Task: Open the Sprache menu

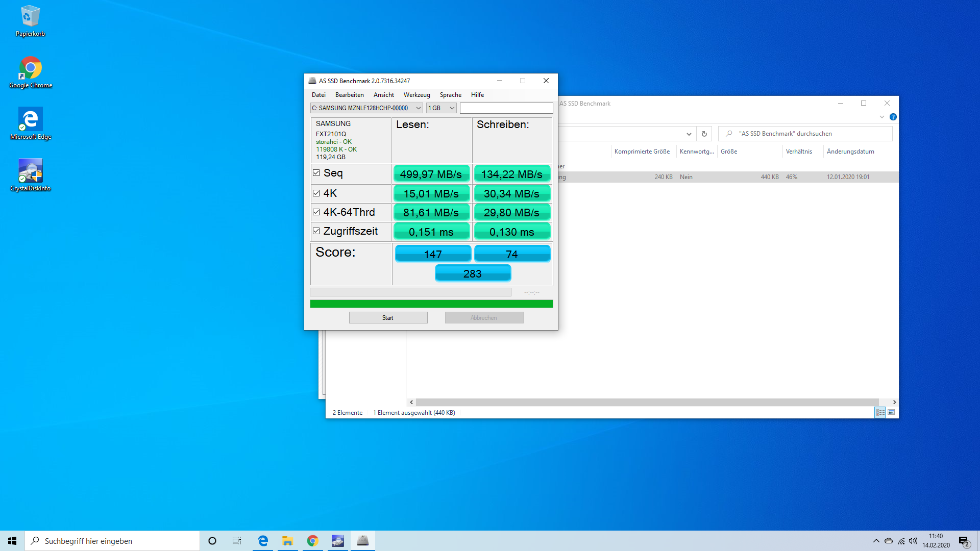Action: [451, 95]
